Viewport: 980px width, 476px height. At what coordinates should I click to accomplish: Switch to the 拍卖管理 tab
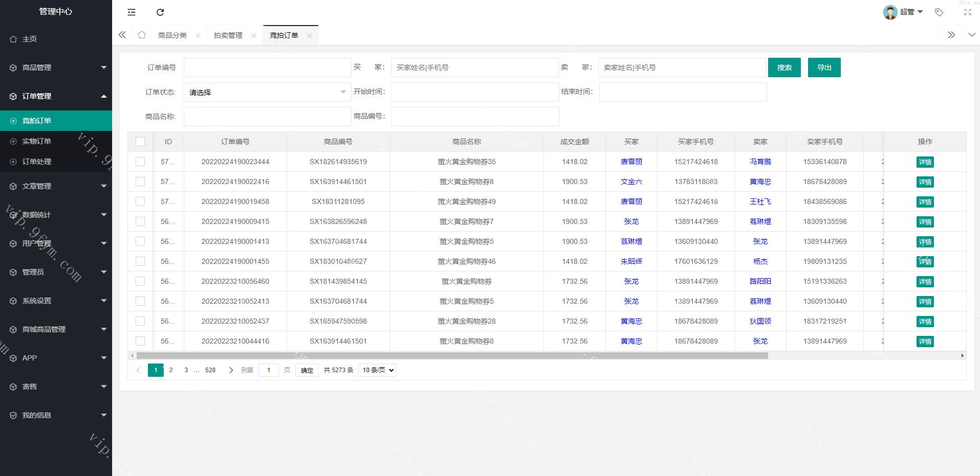coord(228,35)
